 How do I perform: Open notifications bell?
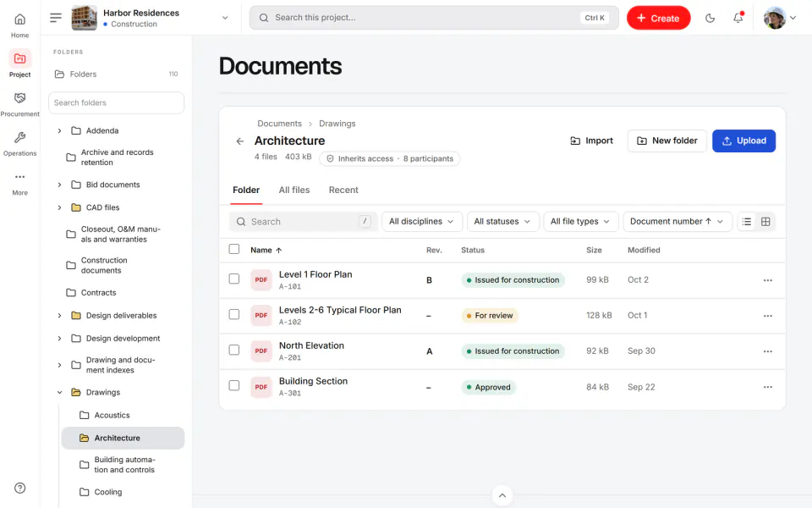click(738, 18)
